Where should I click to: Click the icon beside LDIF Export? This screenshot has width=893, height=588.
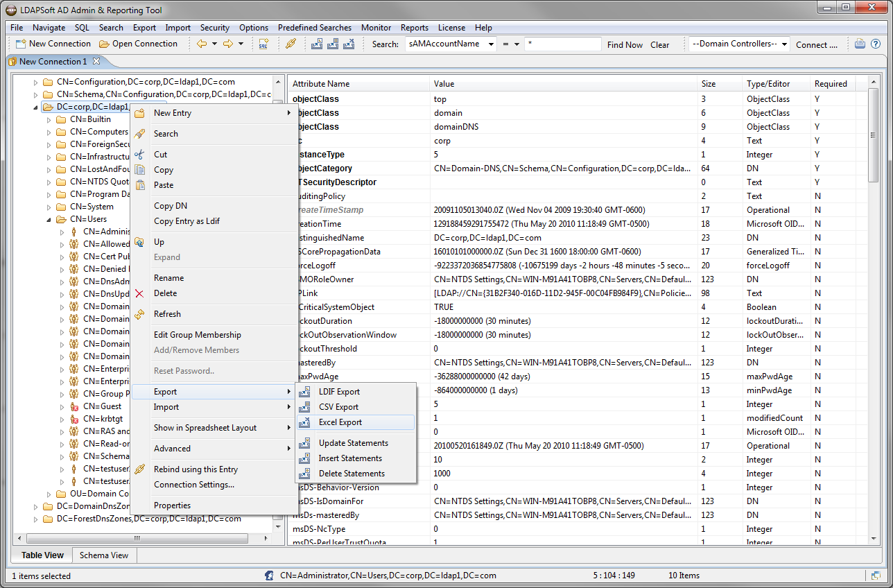pyautogui.click(x=304, y=392)
